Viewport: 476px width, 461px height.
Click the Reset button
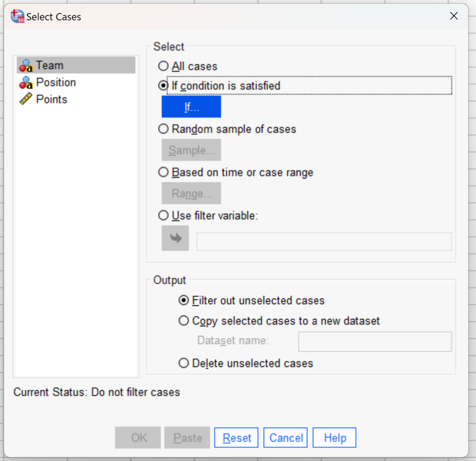(x=236, y=437)
